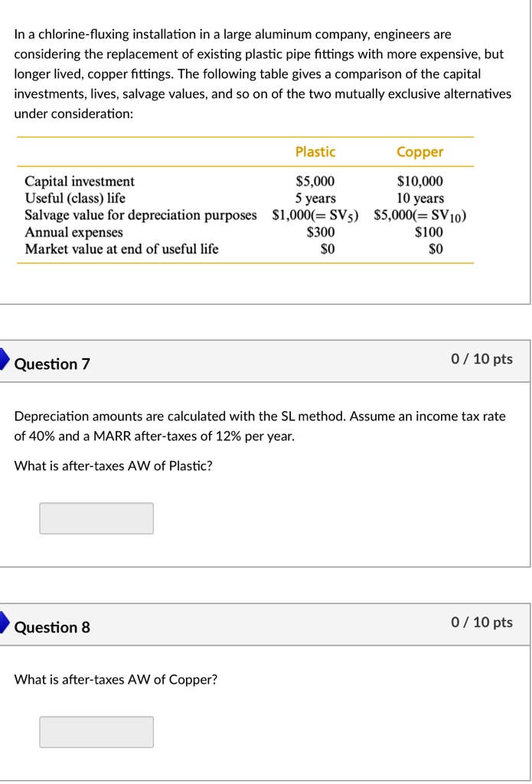Click the Copper column header
This screenshot has height=784, width=532.
(420, 152)
